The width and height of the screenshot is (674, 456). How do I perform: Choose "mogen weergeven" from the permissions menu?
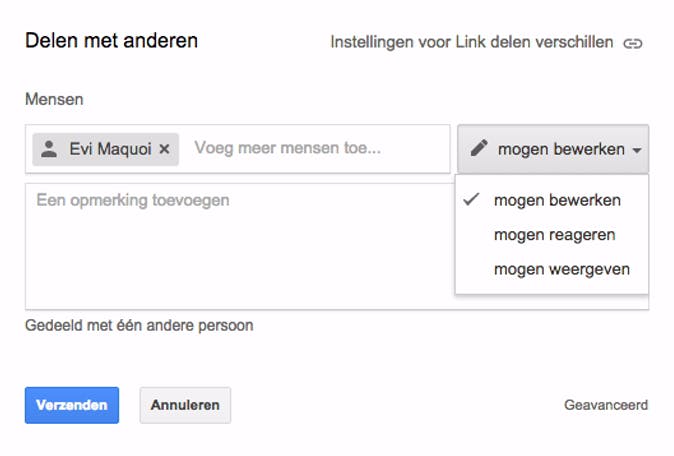[x=561, y=270]
